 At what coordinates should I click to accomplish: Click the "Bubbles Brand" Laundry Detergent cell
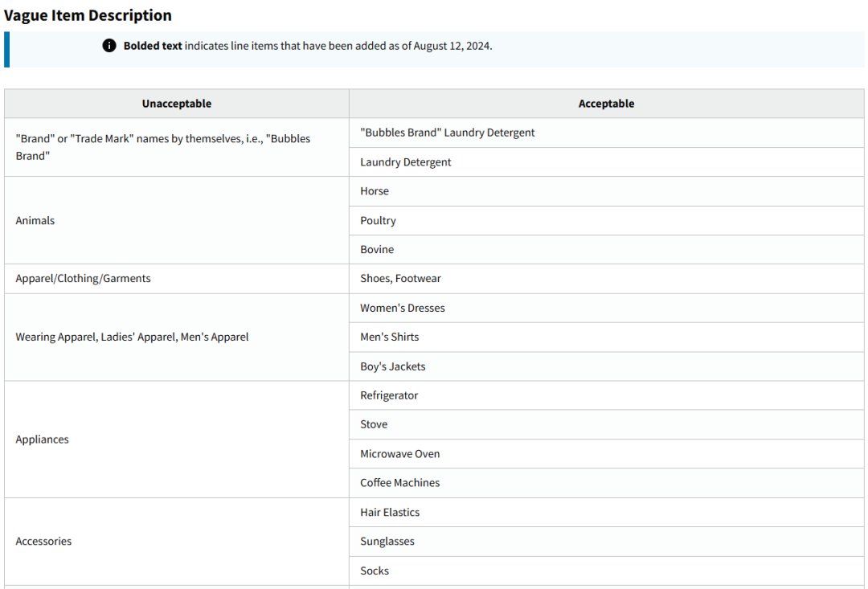(448, 133)
